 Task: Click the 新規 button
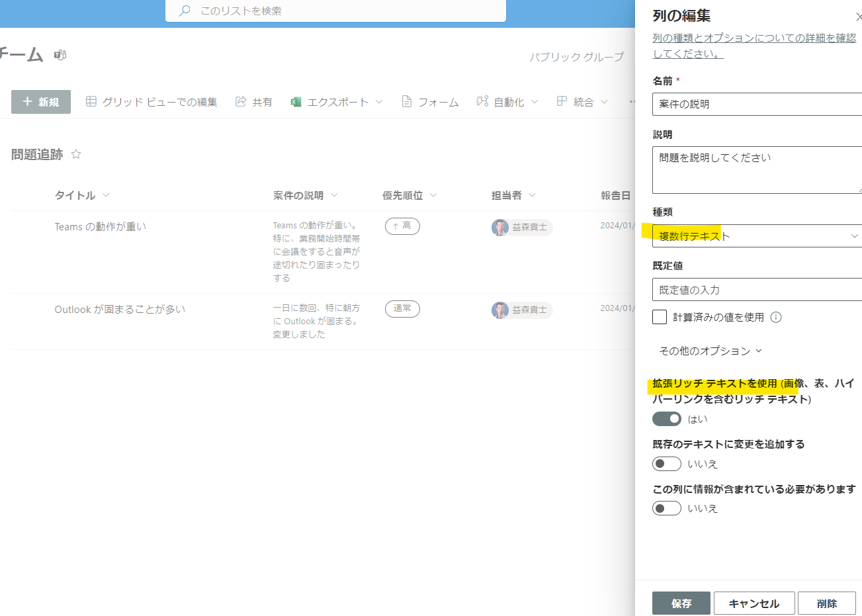click(41, 102)
